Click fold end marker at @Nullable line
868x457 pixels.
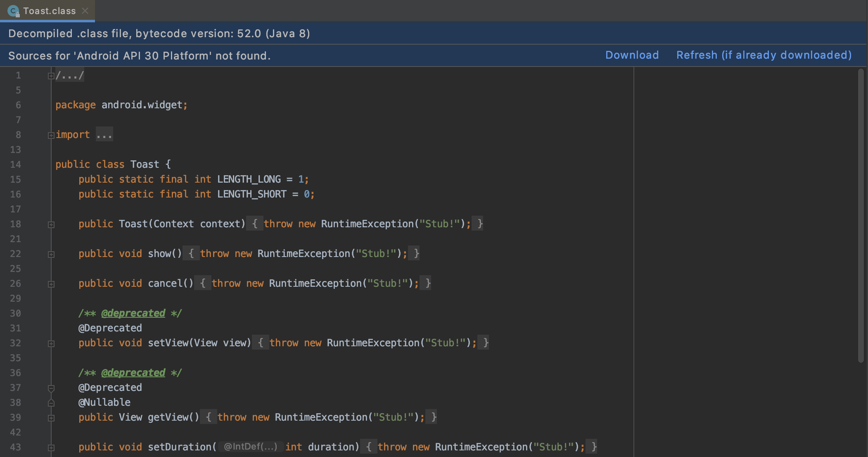51,403
